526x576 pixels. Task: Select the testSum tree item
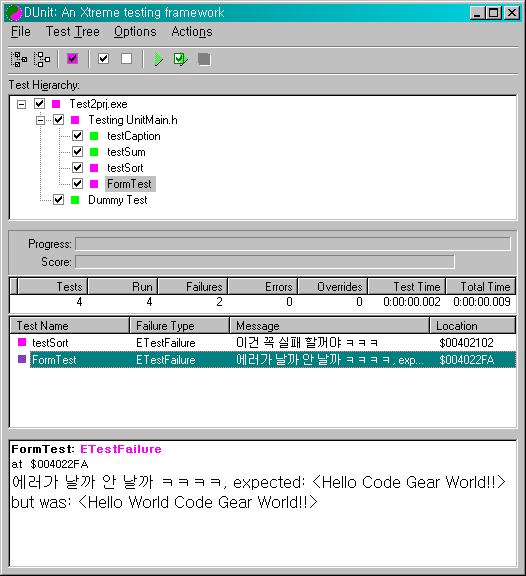pos(126,152)
